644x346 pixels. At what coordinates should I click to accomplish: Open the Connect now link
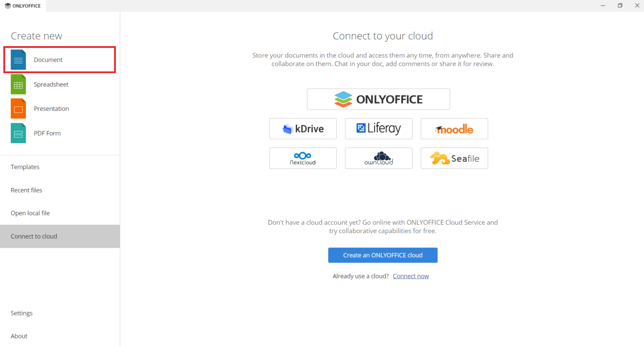pos(410,276)
